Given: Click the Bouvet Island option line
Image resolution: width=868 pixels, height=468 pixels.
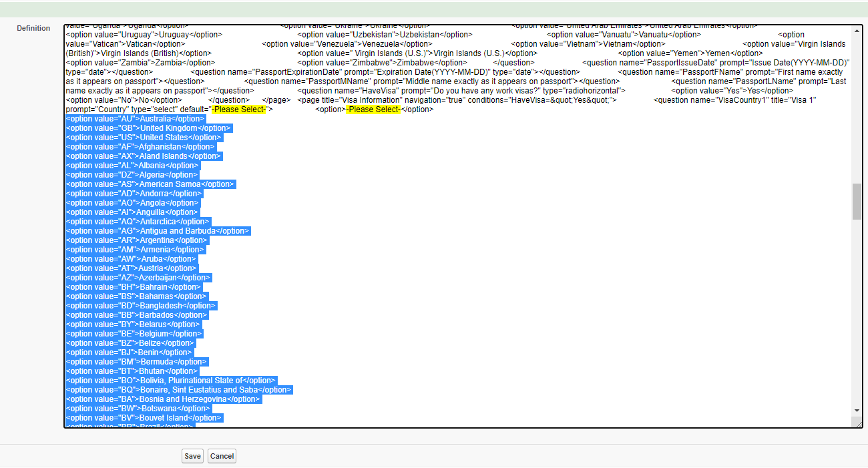Looking at the screenshot, I should pos(143,418).
